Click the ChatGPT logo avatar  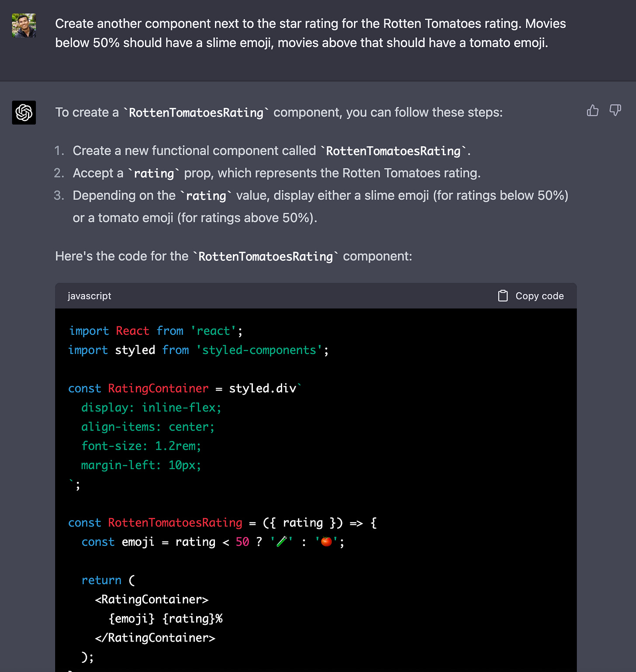tap(24, 113)
